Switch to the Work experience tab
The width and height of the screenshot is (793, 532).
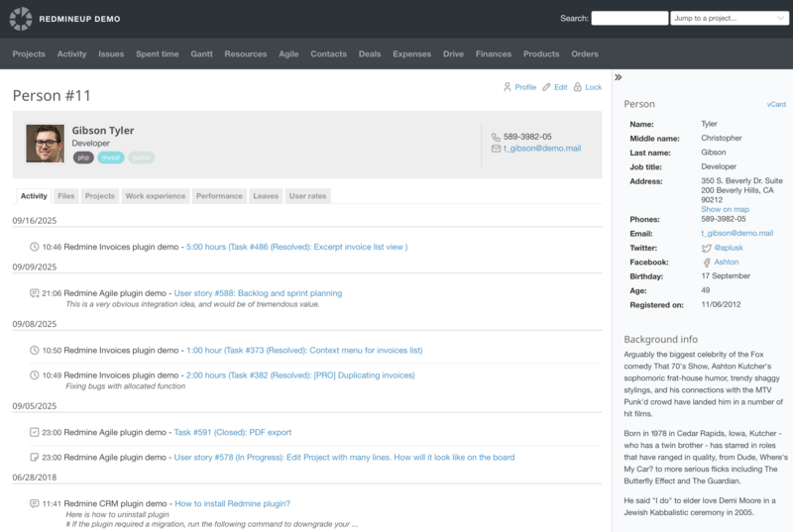pos(155,196)
